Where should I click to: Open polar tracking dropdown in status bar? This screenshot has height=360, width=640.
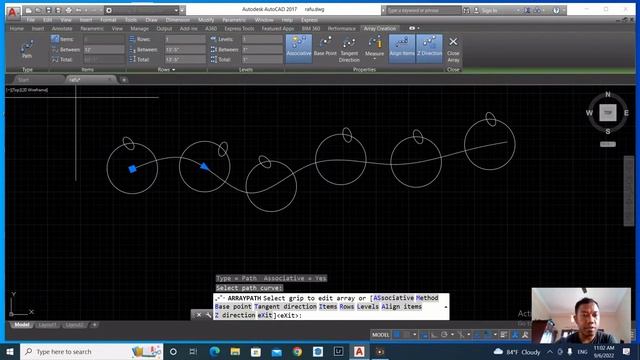(x=452, y=335)
